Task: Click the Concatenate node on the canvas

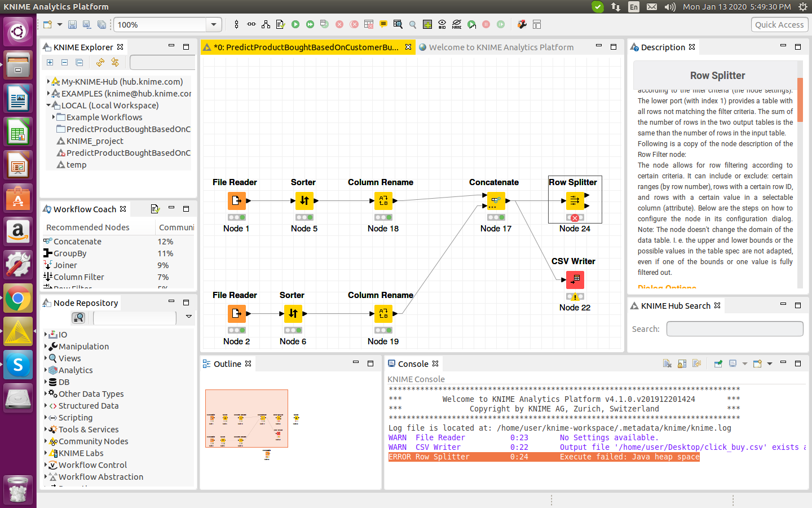Action: 496,200
